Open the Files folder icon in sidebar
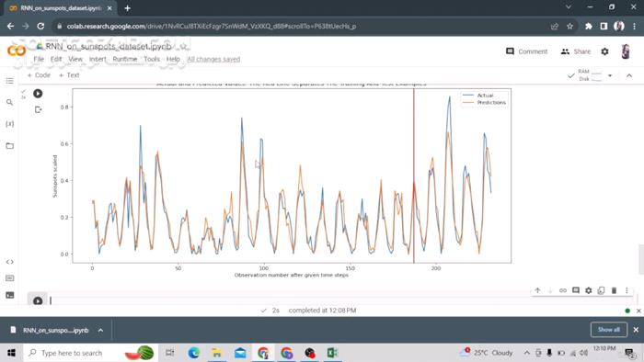This screenshot has height=362, width=644. pyautogui.click(x=10, y=145)
